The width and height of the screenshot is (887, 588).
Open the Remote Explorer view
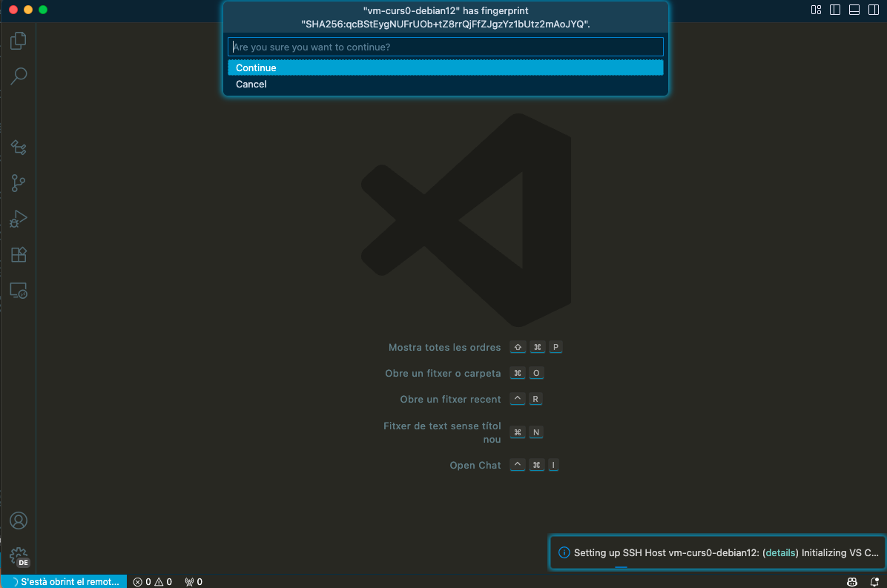pos(18,291)
